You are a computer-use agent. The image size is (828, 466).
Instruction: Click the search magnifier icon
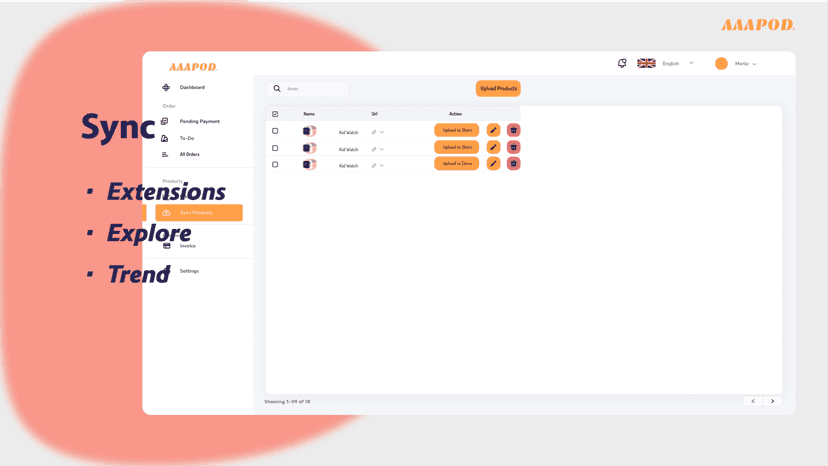pos(277,89)
